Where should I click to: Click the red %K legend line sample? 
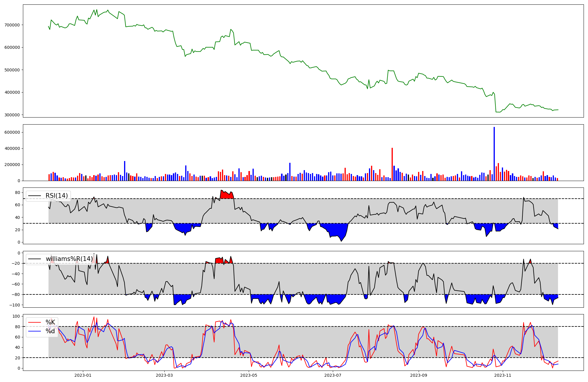34,322
